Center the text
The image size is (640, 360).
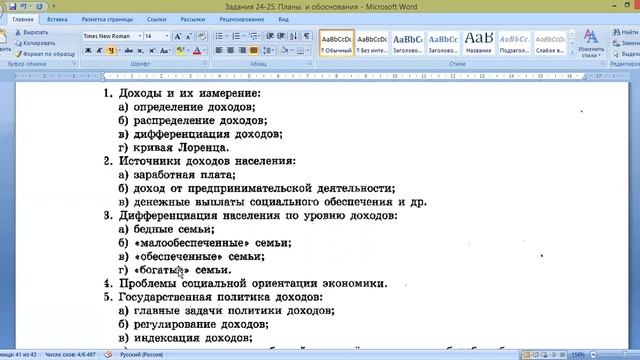pyautogui.click(x=231, y=51)
